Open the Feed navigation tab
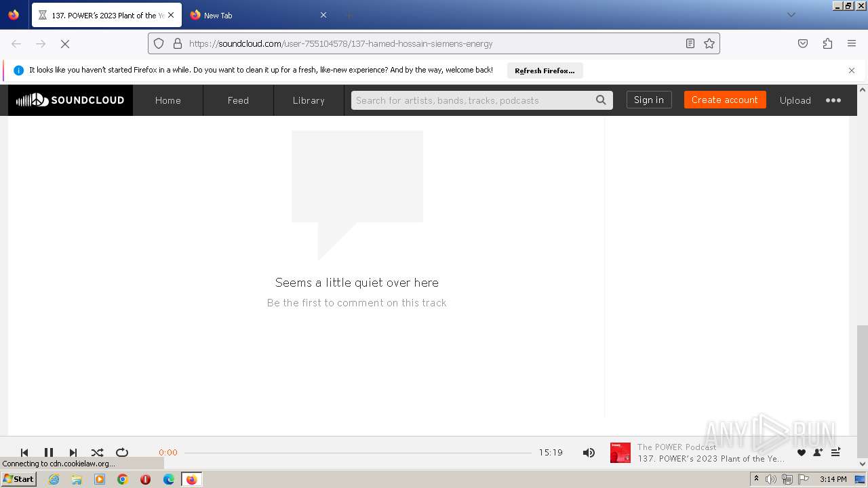This screenshot has height=488, width=868. pos(238,100)
